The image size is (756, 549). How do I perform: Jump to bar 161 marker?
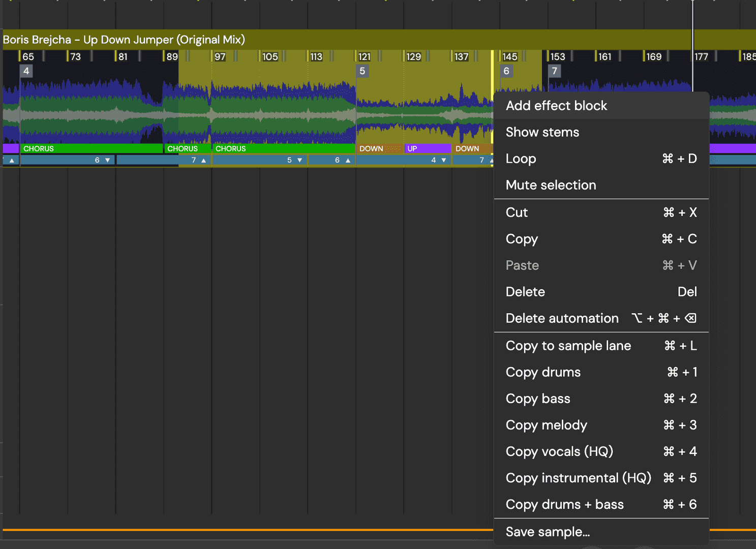coord(604,56)
